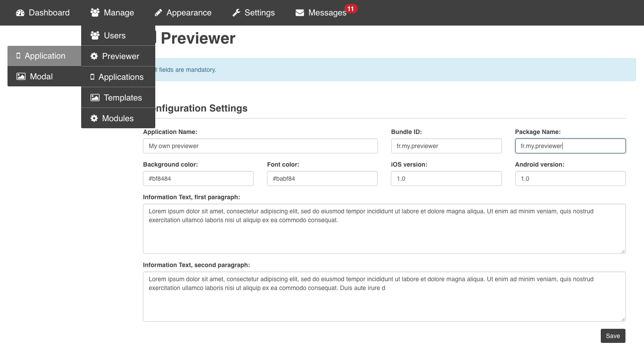Focus the Bundle ID text field
This screenshot has height=357, width=644.
(x=446, y=146)
